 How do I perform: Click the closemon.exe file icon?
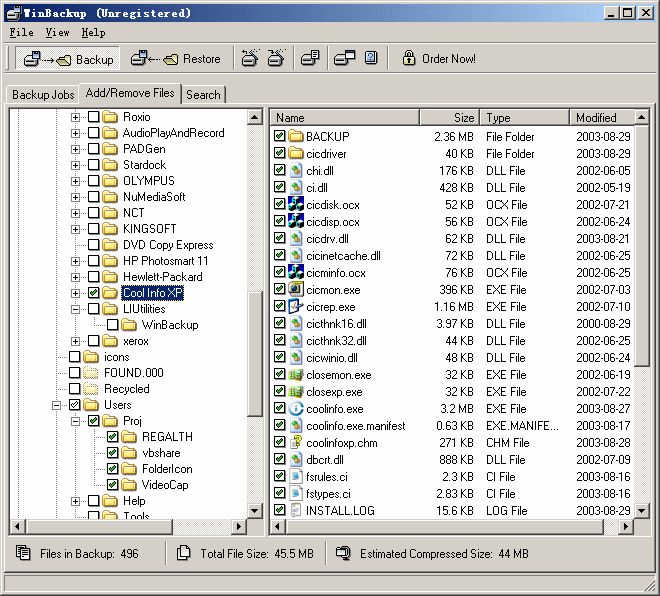coord(296,374)
